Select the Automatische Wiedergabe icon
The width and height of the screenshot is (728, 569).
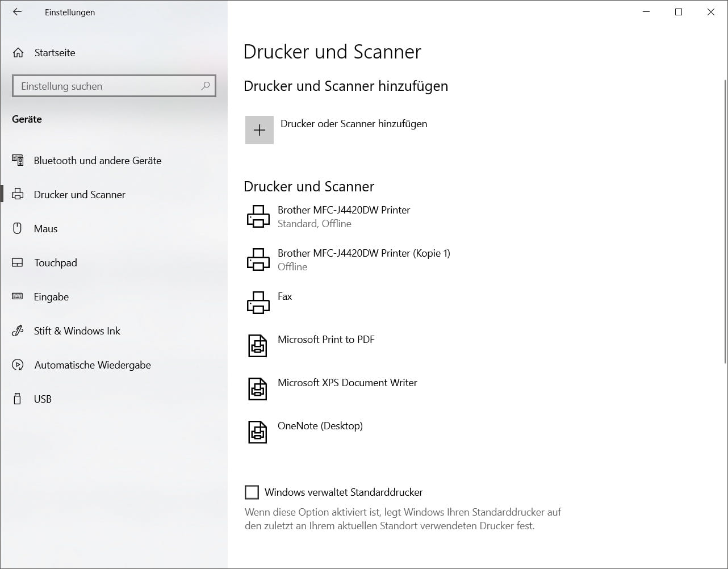[x=18, y=365]
